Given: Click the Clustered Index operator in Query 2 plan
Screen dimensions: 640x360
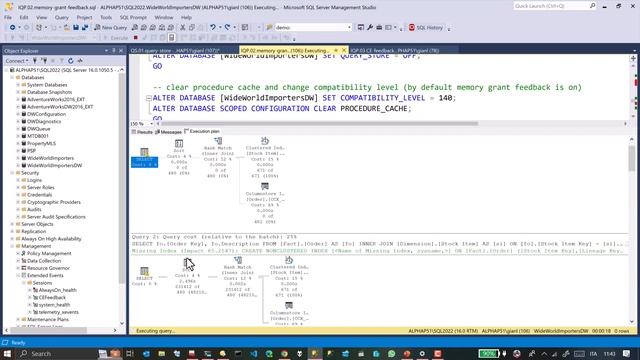Looking at the screenshot, I should click(x=289, y=276).
